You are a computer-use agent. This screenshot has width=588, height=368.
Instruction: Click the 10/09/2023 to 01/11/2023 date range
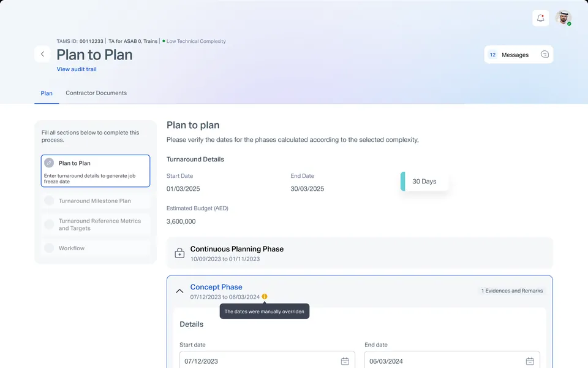(225, 259)
